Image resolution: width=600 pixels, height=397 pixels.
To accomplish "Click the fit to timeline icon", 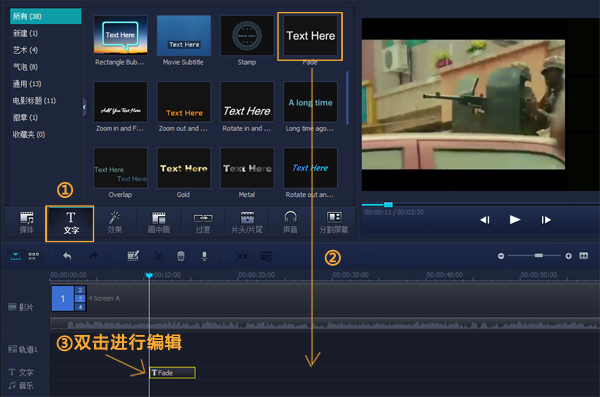I will (584, 255).
